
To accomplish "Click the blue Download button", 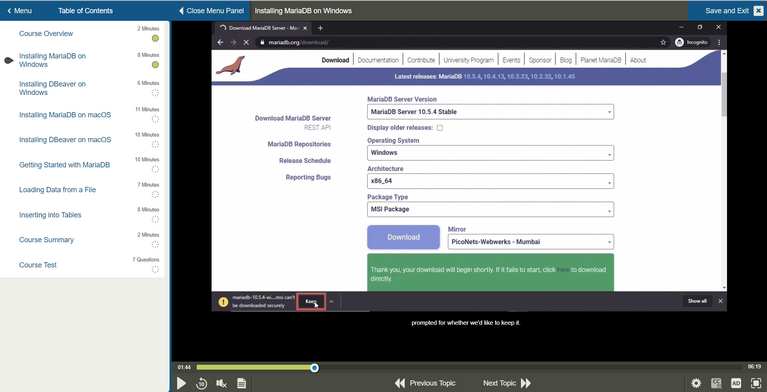I will [404, 237].
